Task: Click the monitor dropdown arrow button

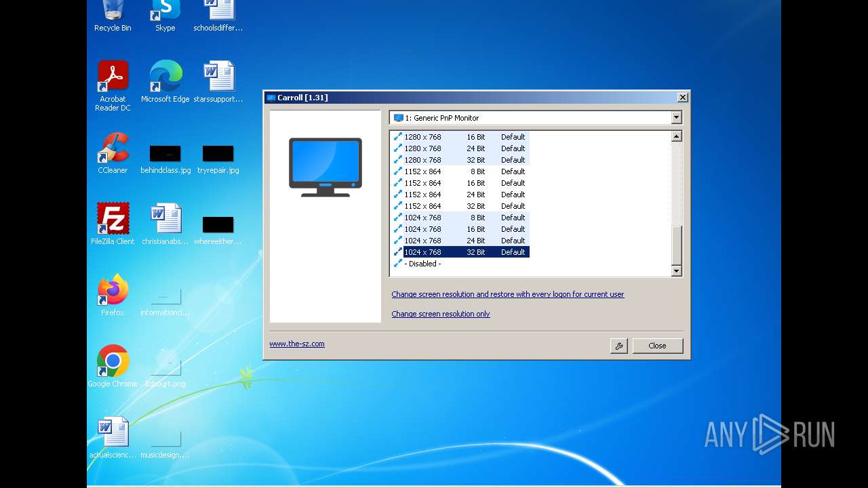Action: (676, 118)
